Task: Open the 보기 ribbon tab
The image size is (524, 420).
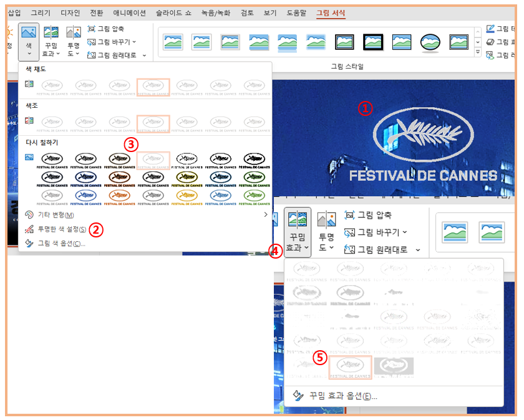Action: coord(270,13)
